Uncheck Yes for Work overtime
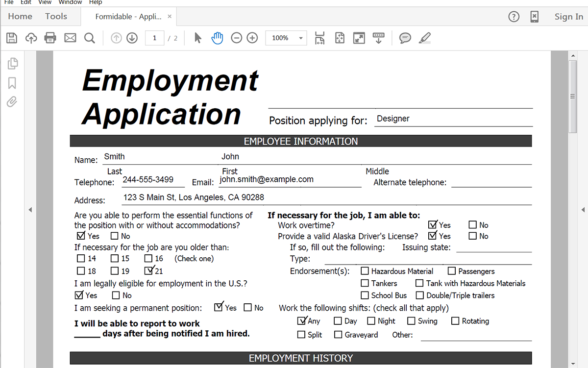Image resolution: width=588 pixels, height=368 pixels. (x=433, y=224)
